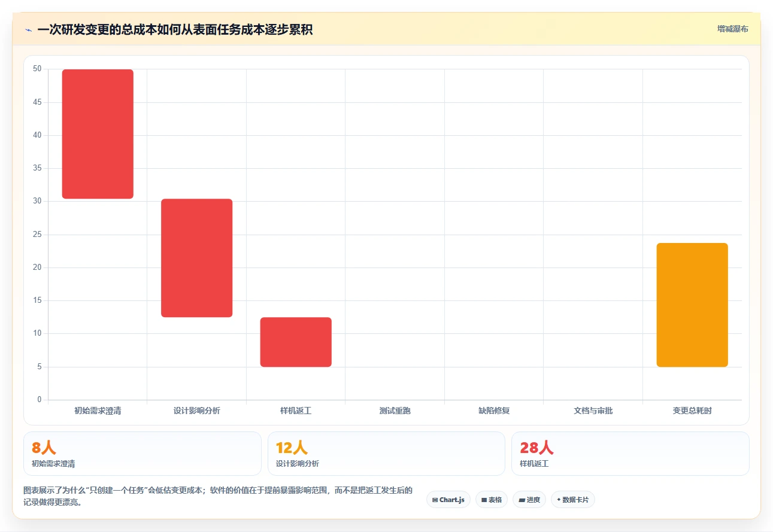Click the 表格 tag chip

tap(492, 500)
